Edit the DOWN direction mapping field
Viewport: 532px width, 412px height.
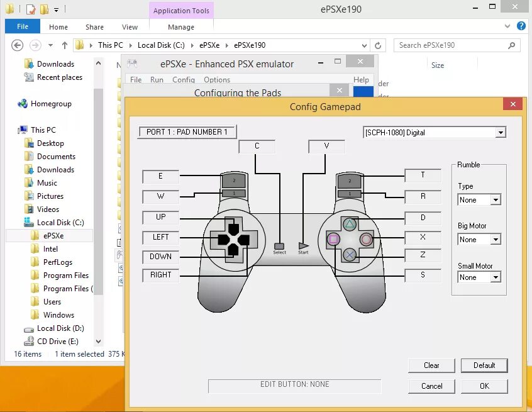coord(160,257)
